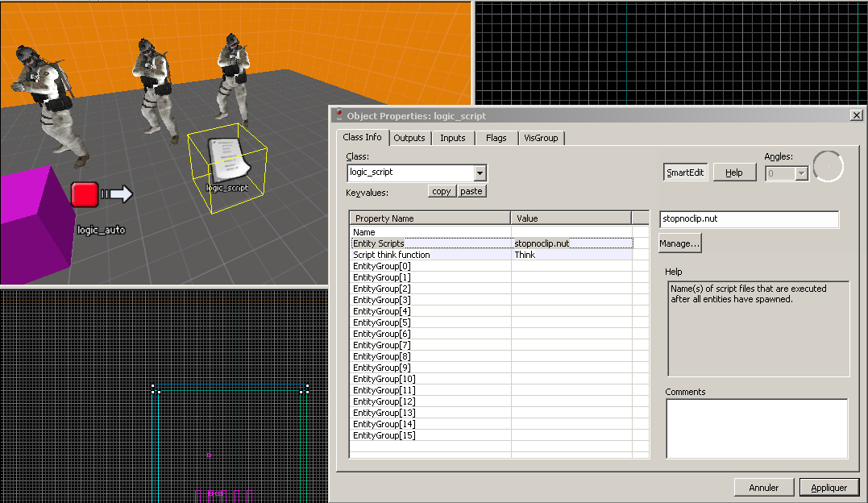Viewport: 868px width, 503px height.
Task: Select the rightmost soldier model
Action: [x=234, y=81]
